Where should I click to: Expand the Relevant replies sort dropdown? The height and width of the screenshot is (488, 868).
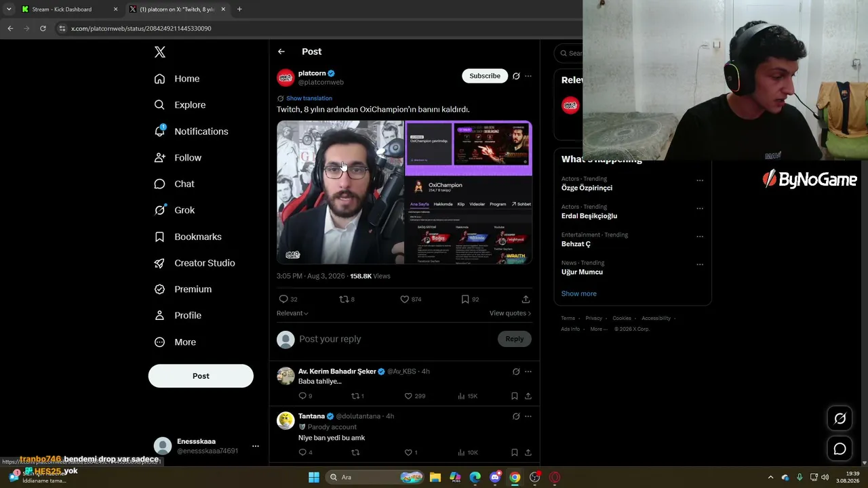pyautogui.click(x=292, y=313)
